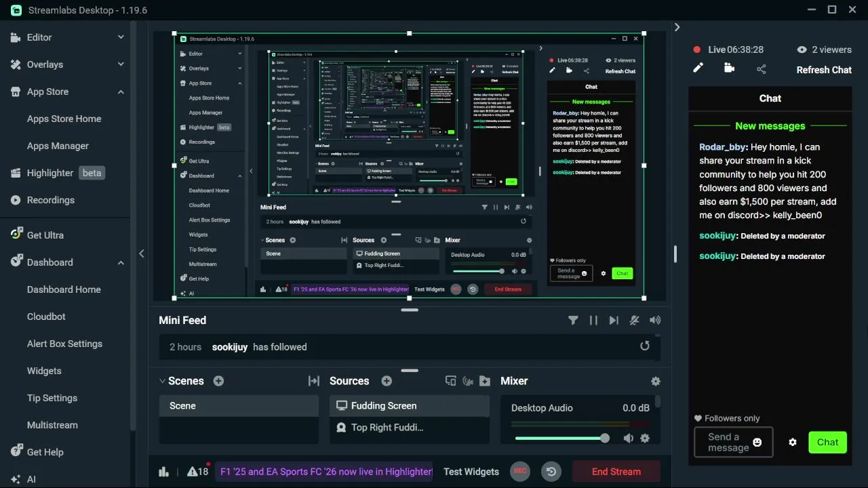Open performance stats icon in bottom bar
Image resolution: width=868 pixels, height=488 pixels.
click(x=163, y=472)
